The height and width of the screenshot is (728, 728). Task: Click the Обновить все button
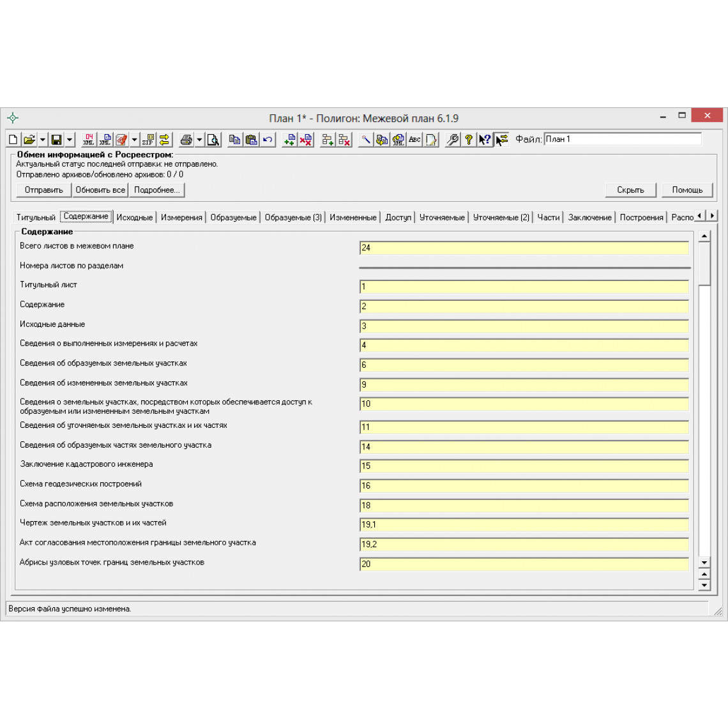pos(100,190)
